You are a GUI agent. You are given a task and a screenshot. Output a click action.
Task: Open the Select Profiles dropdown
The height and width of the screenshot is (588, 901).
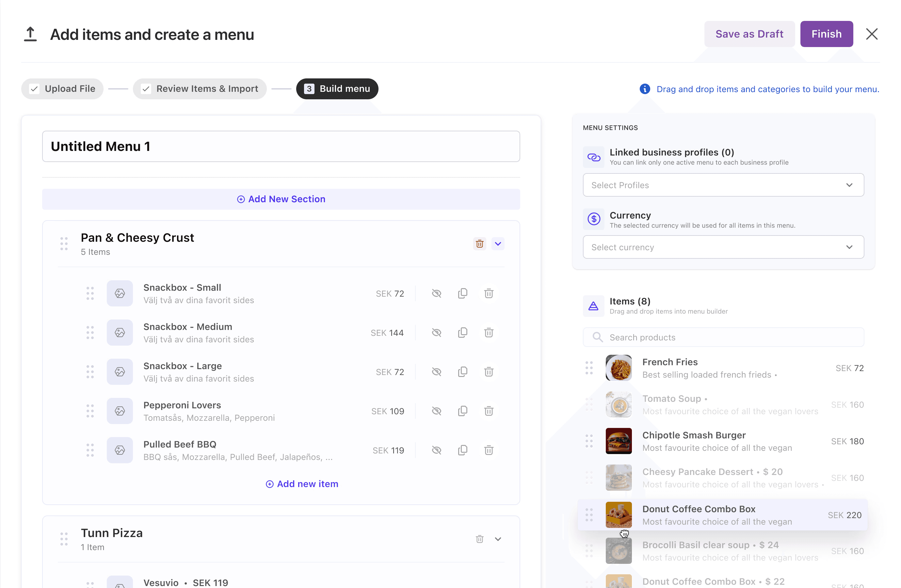tap(723, 185)
